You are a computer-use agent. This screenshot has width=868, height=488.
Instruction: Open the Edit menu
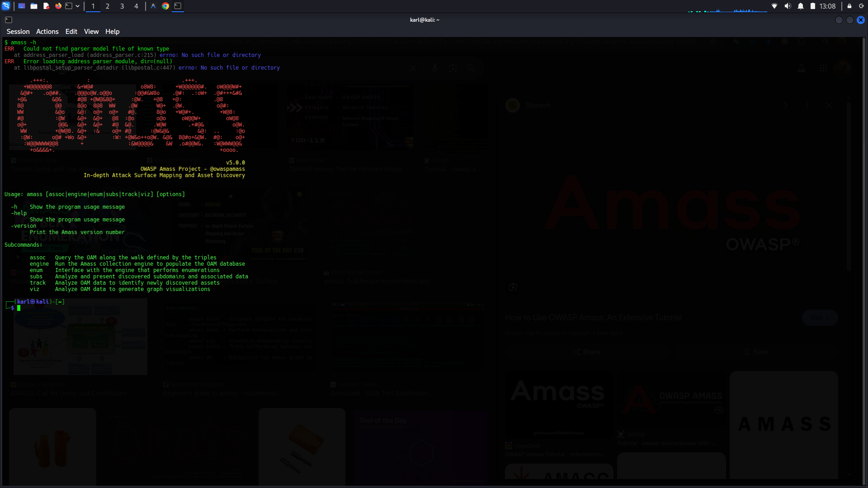(x=71, y=32)
